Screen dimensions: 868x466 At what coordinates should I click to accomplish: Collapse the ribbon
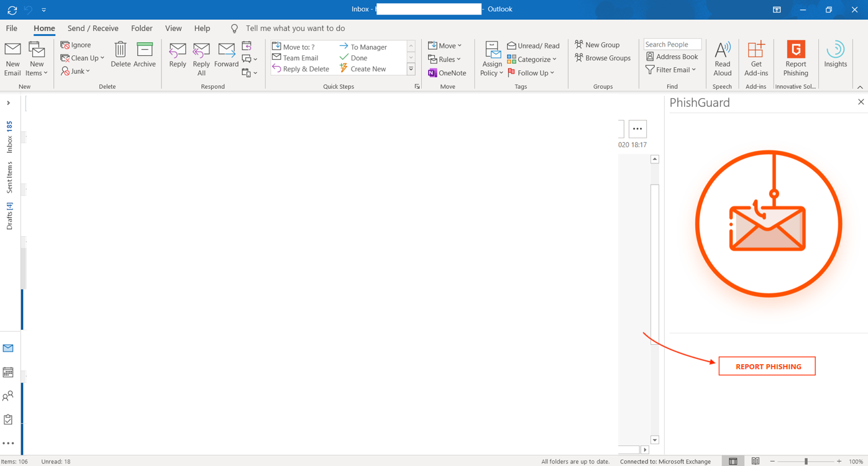(860, 87)
